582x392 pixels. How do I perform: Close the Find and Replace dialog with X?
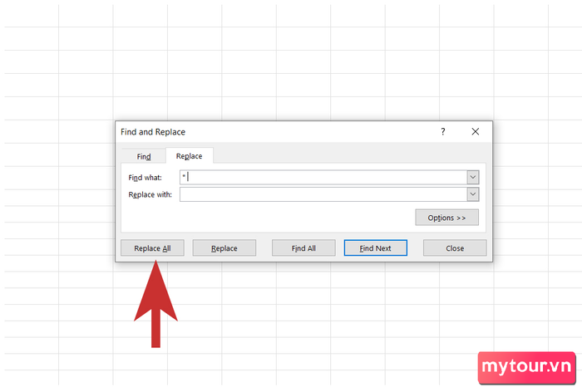476,132
